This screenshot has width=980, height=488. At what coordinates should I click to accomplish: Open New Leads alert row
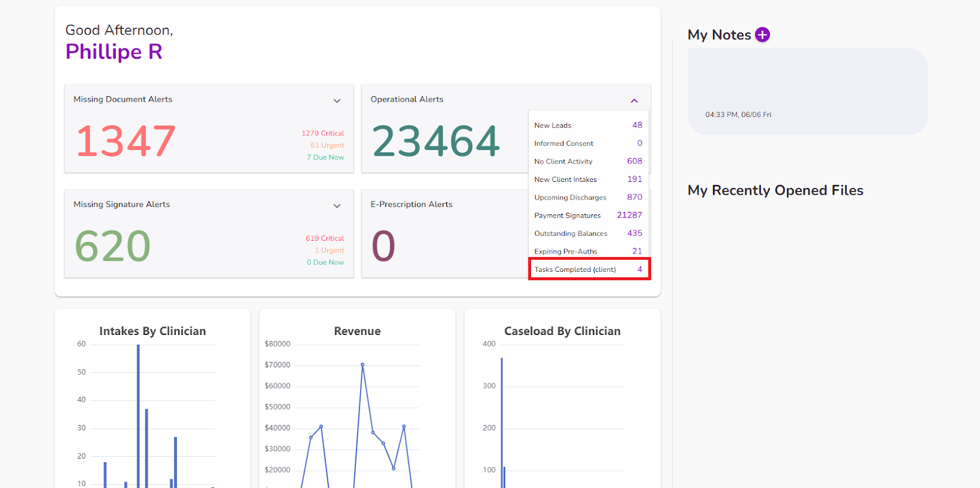588,126
